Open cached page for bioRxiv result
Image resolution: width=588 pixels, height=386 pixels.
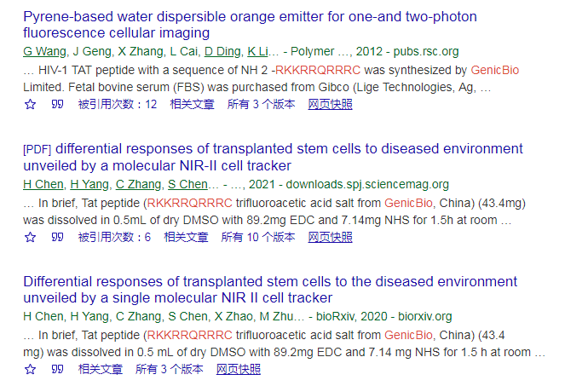(x=239, y=369)
